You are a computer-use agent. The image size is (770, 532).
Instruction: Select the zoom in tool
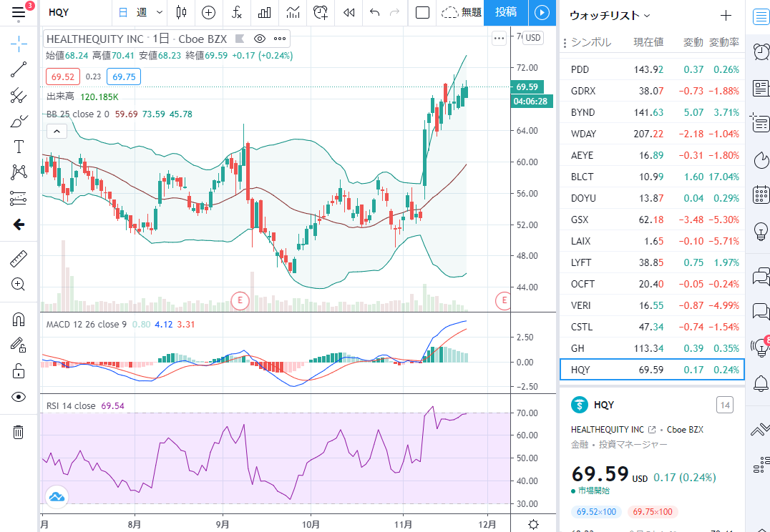tap(19, 284)
